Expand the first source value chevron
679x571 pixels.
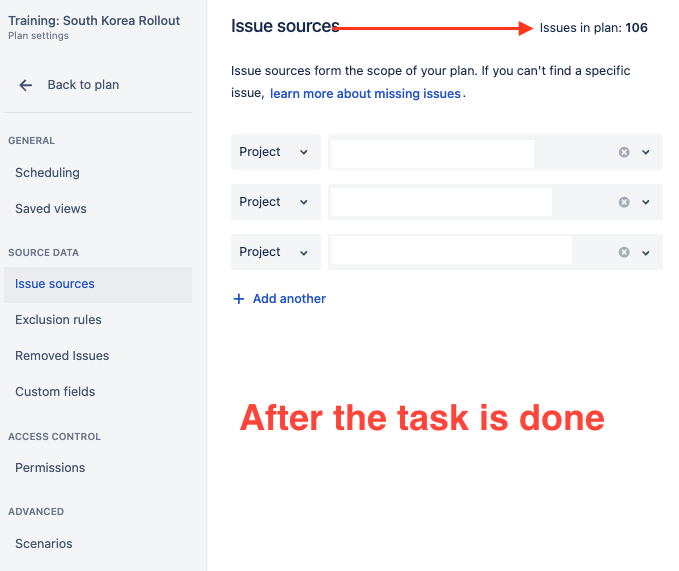pyautogui.click(x=646, y=152)
